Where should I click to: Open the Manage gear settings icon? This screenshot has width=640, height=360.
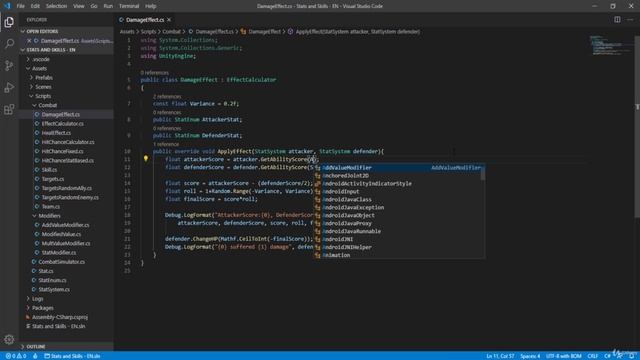9,339
